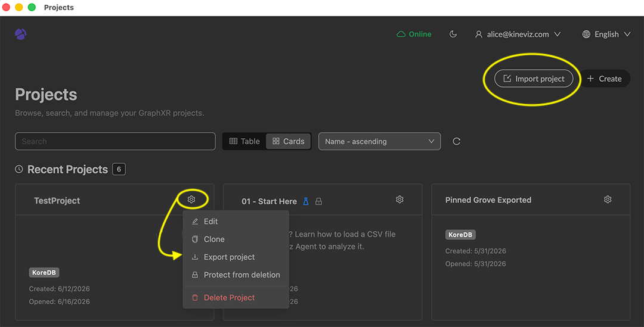Image resolution: width=644 pixels, height=327 pixels.
Task: Click the GraphXR logo icon
Action: [x=20, y=34]
